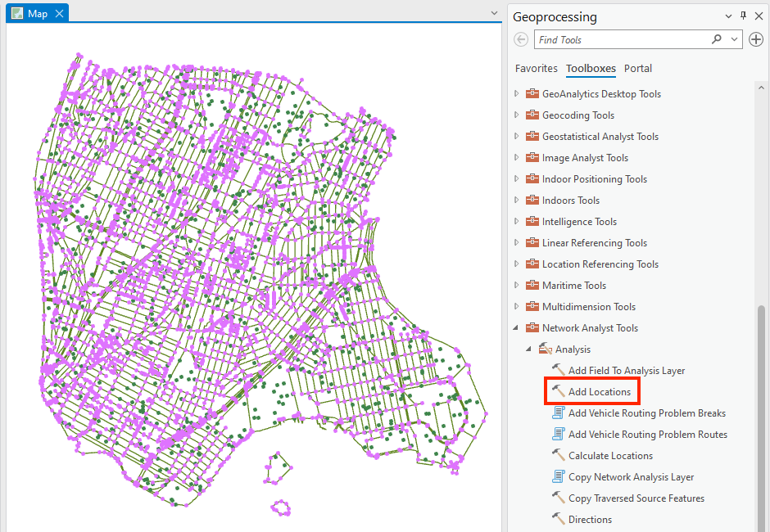770x532 pixels.
Task: Close the Geoprocessing pane
Action: tap(759, 16)
